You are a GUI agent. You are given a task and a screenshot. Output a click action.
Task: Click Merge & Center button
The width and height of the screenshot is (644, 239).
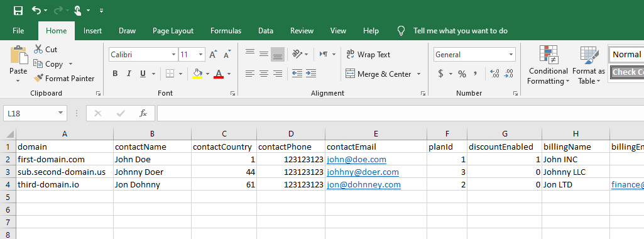coord(378,74)
